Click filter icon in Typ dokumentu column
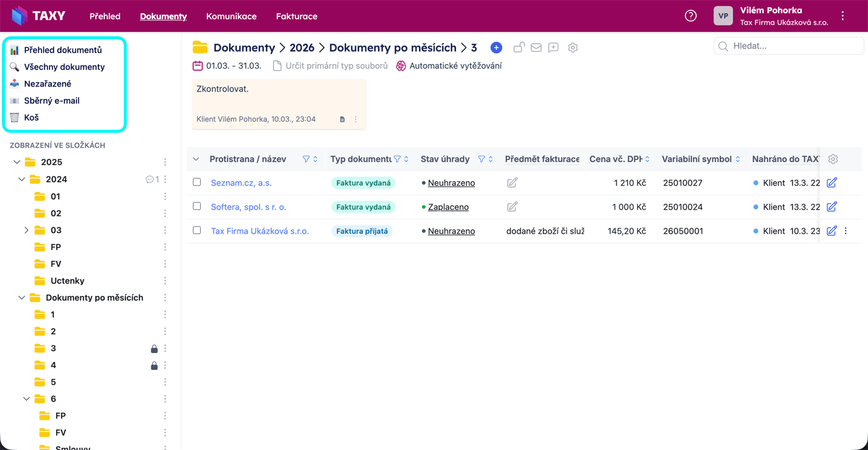The height and width of the screenshot is (450, 868). tap(397, 159)
